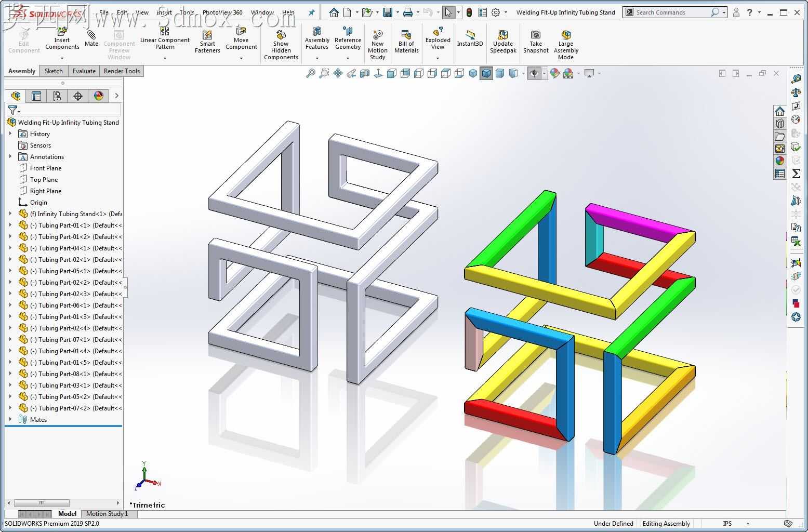808x532 pixels.
Task: Expand the History tree node
Action: click(x=10, y=134)
